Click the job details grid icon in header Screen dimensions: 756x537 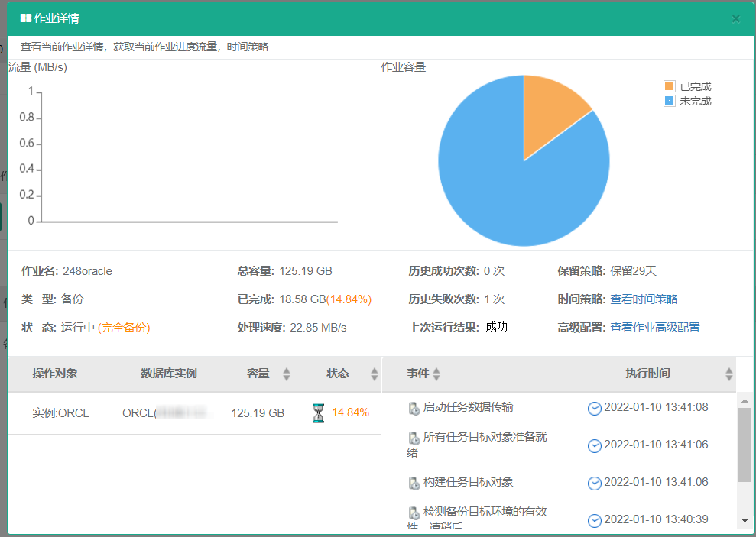pos(26,18)
